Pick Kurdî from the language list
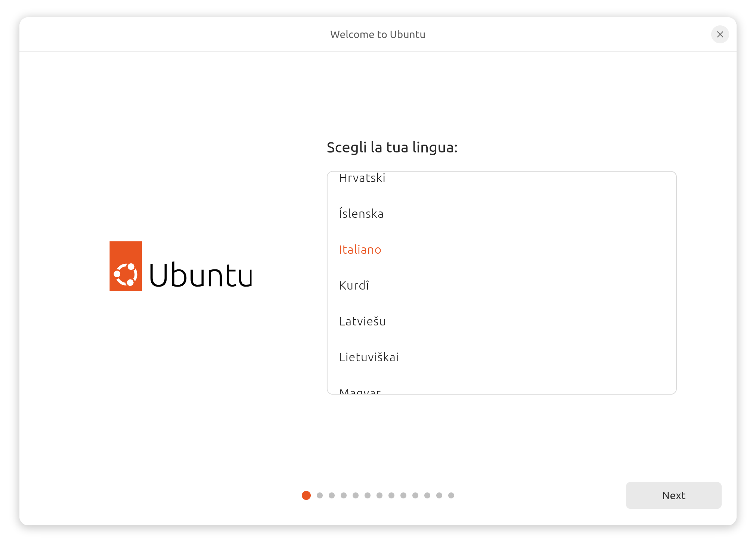 coord(354,285)
